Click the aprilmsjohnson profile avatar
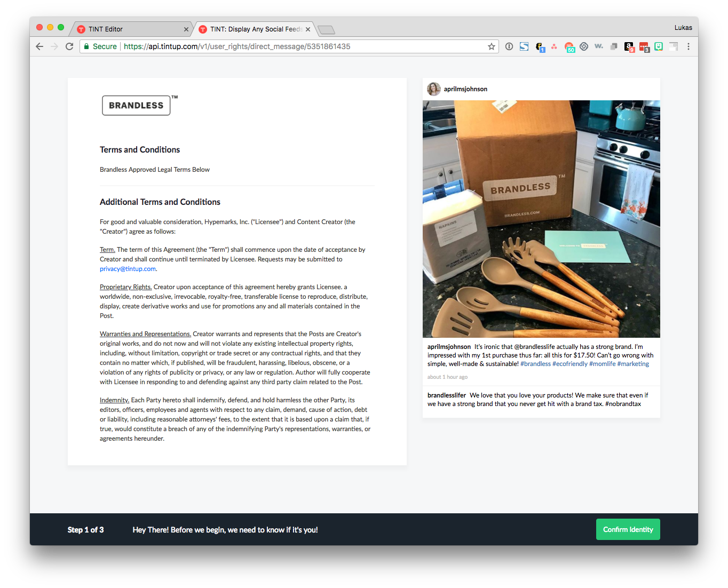The width and height of the screenshot is (728, 588). (434, 89)
